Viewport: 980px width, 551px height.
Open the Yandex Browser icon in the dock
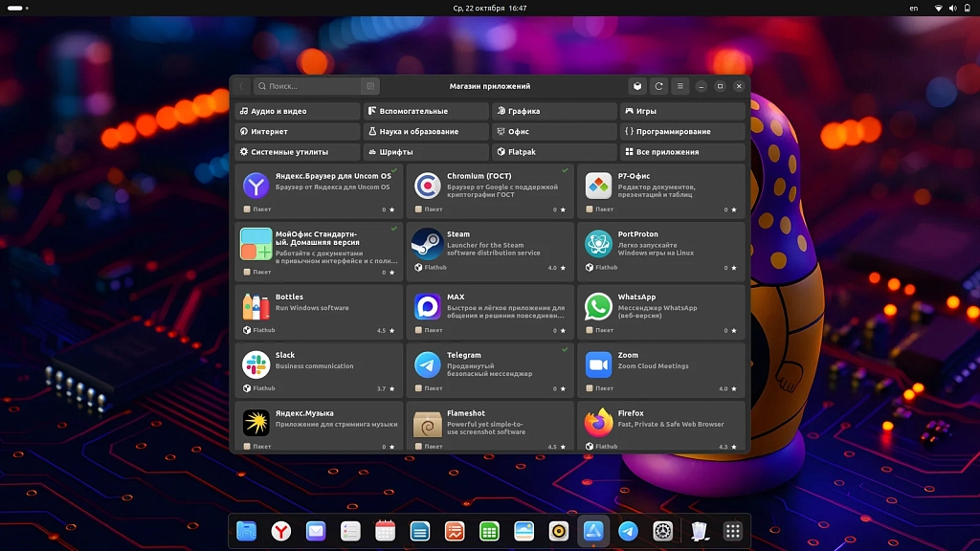281,531
